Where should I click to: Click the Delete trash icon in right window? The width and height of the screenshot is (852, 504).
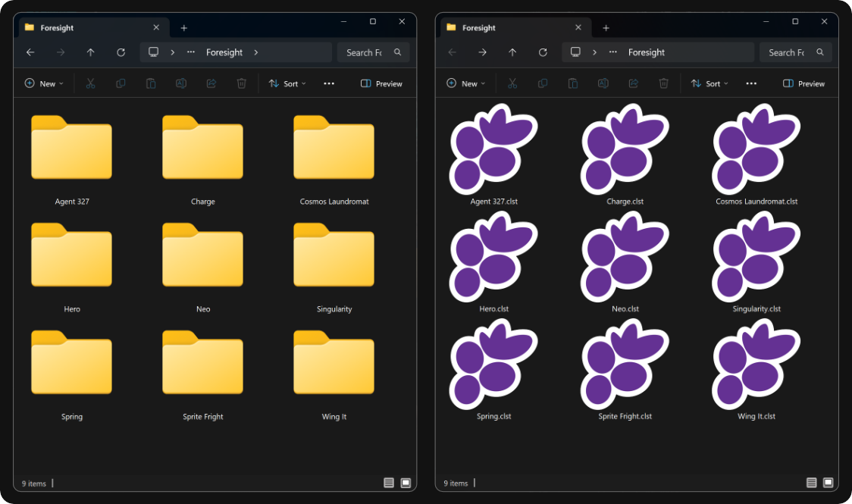click(663, 83)
